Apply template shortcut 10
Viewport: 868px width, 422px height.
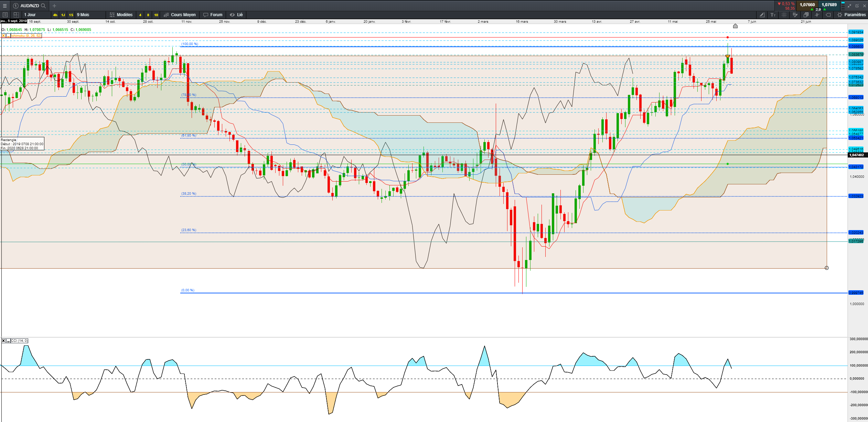tap(156, 15)
